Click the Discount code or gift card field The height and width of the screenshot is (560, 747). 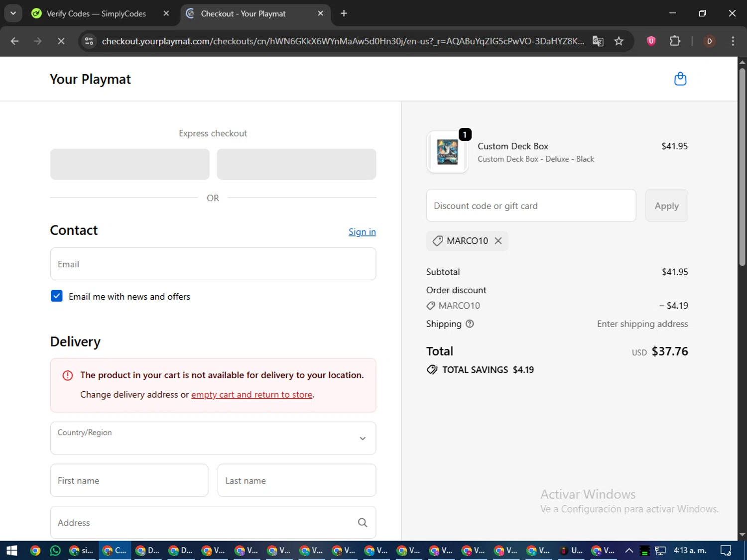531,206
